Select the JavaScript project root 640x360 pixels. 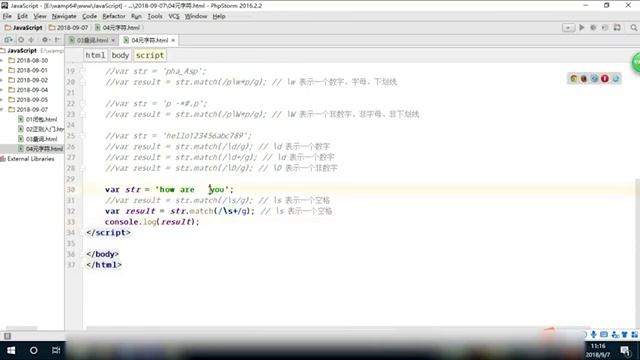coord(22,51)
